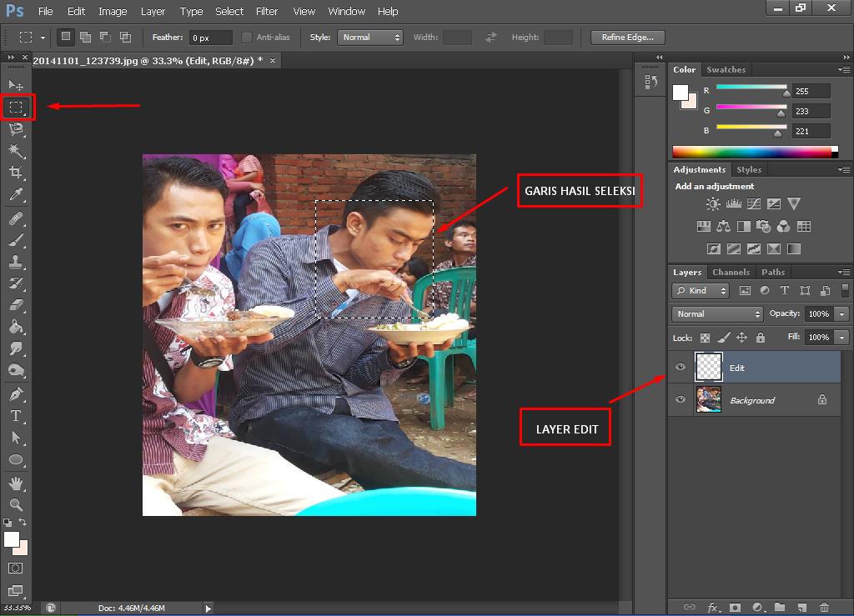Select the Move tool
Viewport: 854px width, 616px height.
click(16, 85)
